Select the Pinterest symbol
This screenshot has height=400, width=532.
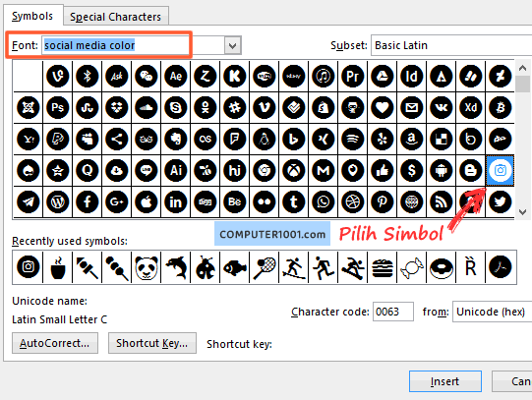click(x=383, y=202)
